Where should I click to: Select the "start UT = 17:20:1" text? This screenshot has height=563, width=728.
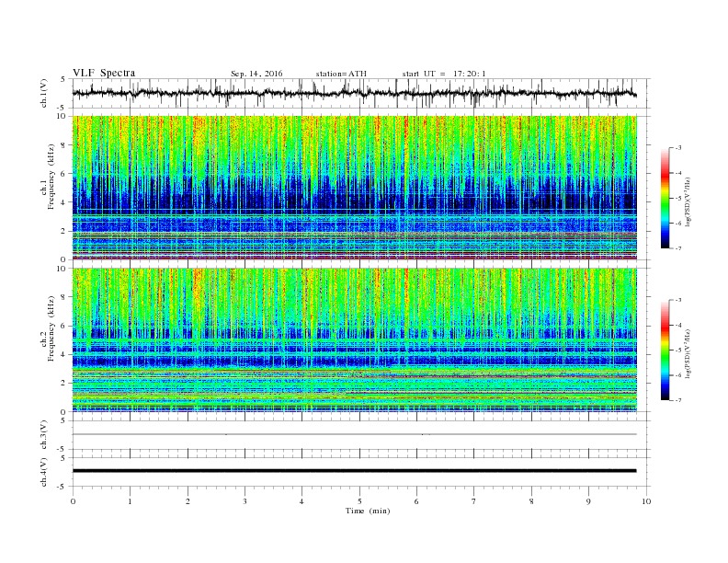click(444, 74)
